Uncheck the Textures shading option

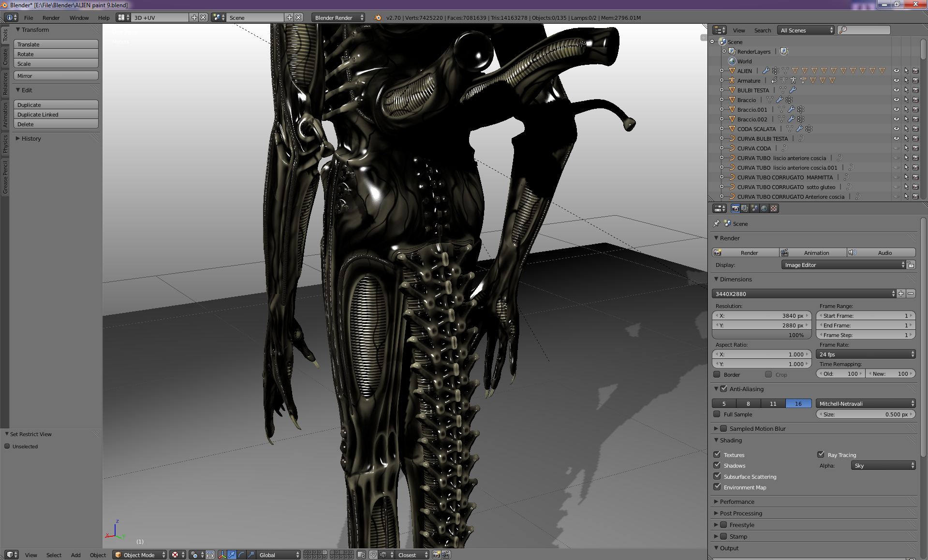[717, 455]
